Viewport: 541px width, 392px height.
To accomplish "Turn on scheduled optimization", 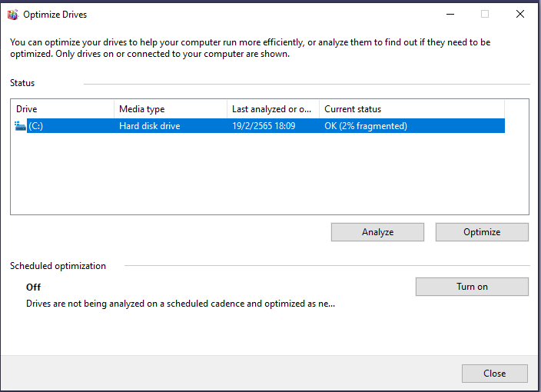I will (472, 287).
